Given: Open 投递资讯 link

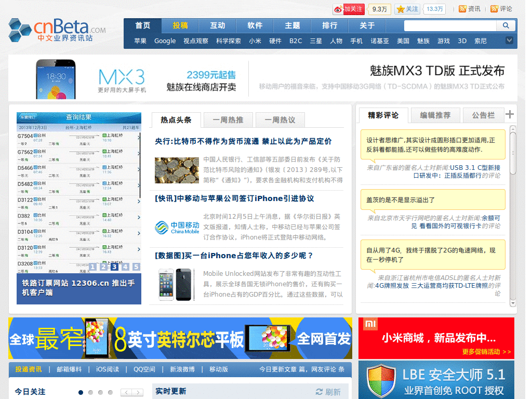Looking at the screenshot, I should (x=29, y=369).
